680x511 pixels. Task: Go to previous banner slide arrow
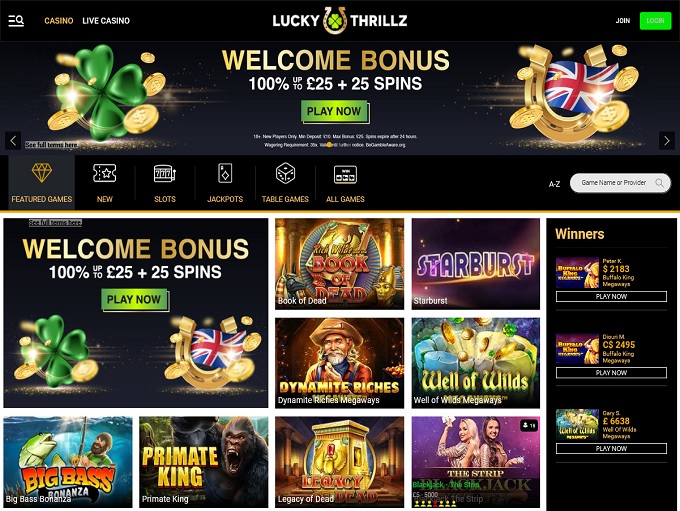coord(13,141)
